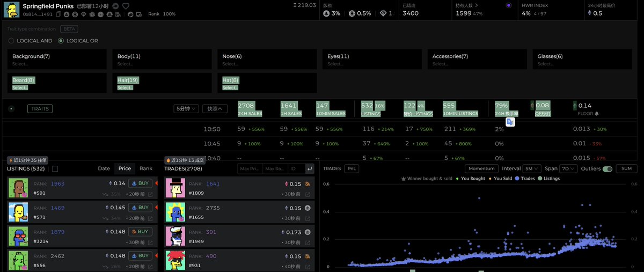Image resolution: width=644 pixels, height=272 pixels.
Task: Tick the checkbox beside LISTINGS (532)
Action: point(55,168)
